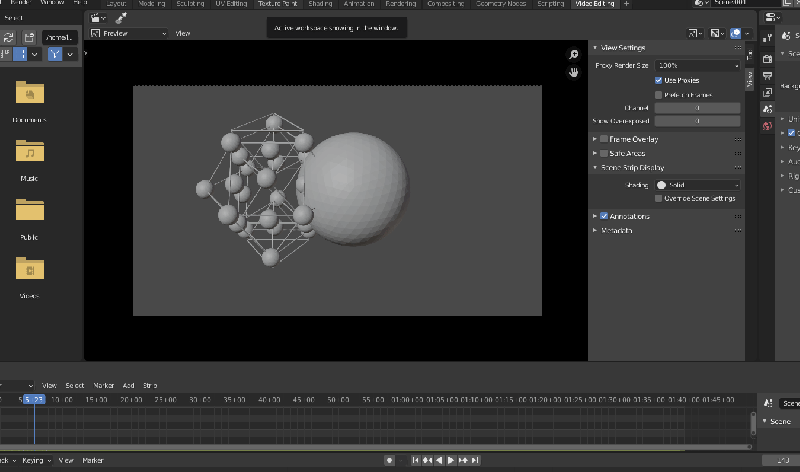Open the Output properties tab icon
The image size is (800, 472).
pos(767,76)
